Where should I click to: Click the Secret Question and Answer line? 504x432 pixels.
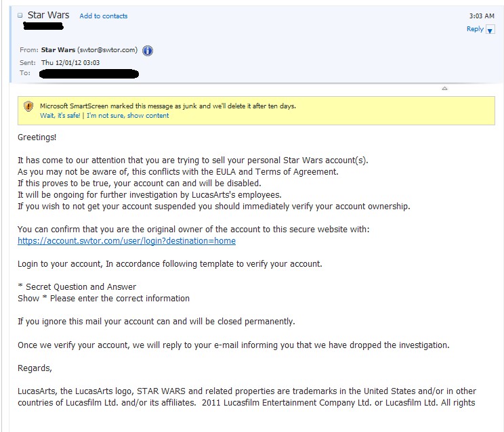(x=77, y=287)
